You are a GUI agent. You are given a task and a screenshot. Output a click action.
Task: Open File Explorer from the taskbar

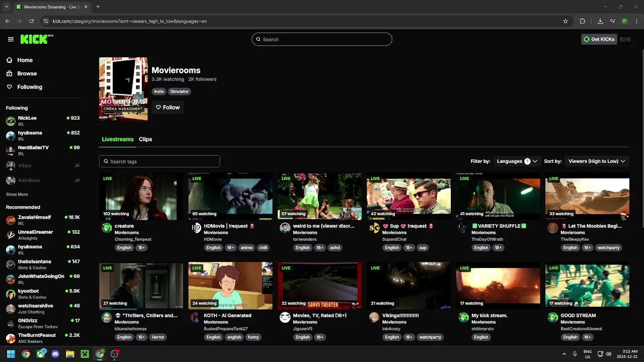point(70,354)
